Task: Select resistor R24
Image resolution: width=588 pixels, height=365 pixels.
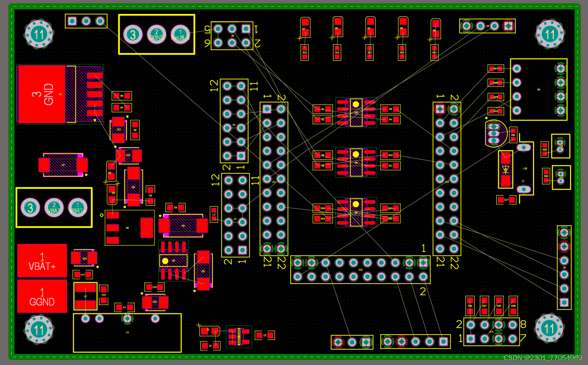Action: coord(390,208)
